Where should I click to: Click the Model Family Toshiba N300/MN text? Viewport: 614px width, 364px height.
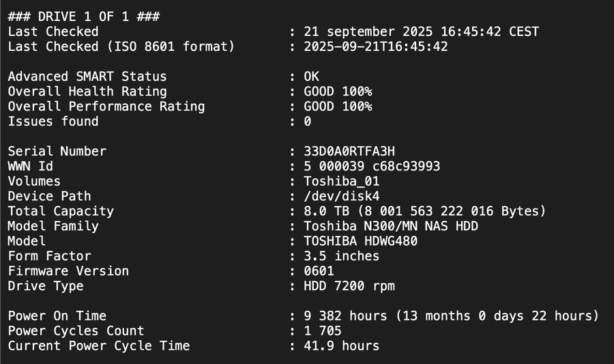click(361, 226)
